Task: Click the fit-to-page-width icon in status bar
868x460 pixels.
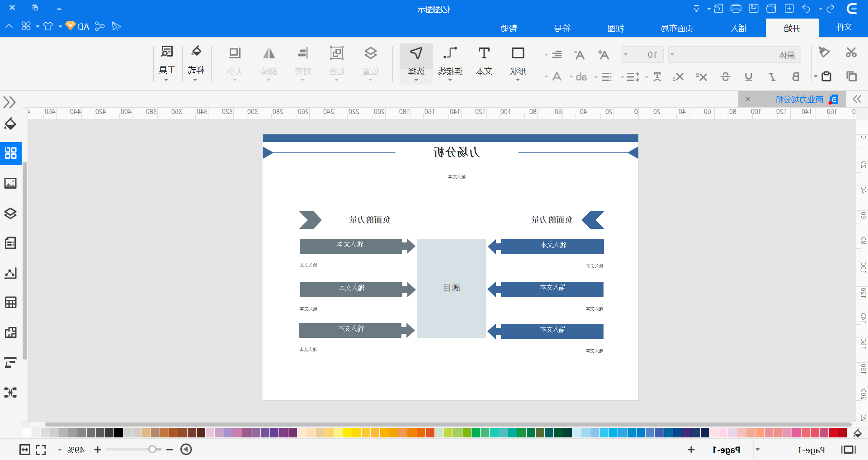Action: tap(25, 450)
